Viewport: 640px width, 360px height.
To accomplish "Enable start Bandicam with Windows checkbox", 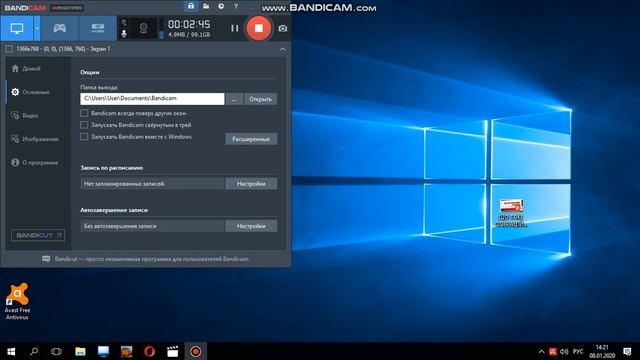I will point(84,137).
